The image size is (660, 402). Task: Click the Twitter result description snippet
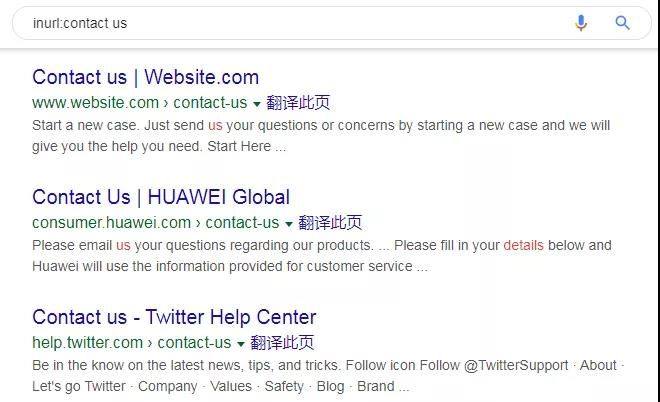(x=328, y=375)
